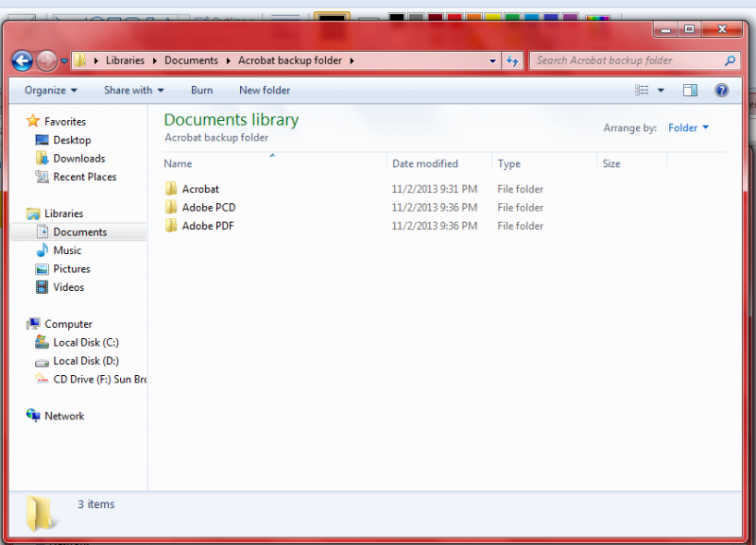Click the refresh icon beside address bar

click(512, 60)
